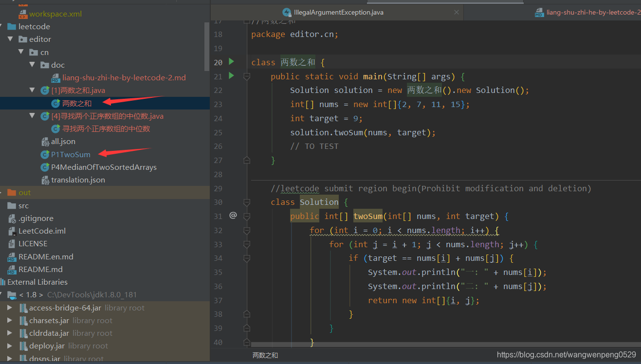This screenshot has height=364, width=641.
Task: Click the deploy.jar archive icon
Action: 23,346
